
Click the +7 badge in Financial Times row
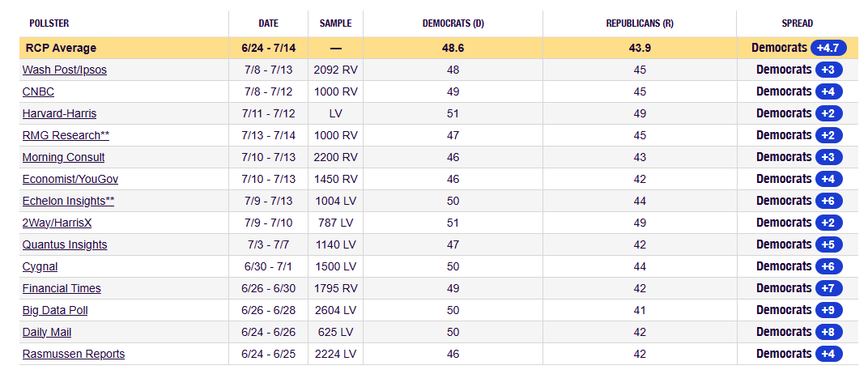[828, 288]
